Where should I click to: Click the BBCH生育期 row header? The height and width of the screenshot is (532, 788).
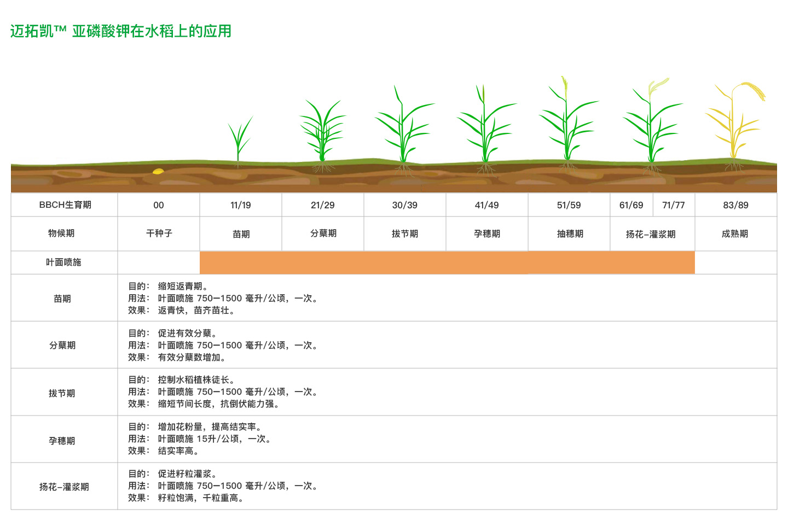click(x=65, y=205)
